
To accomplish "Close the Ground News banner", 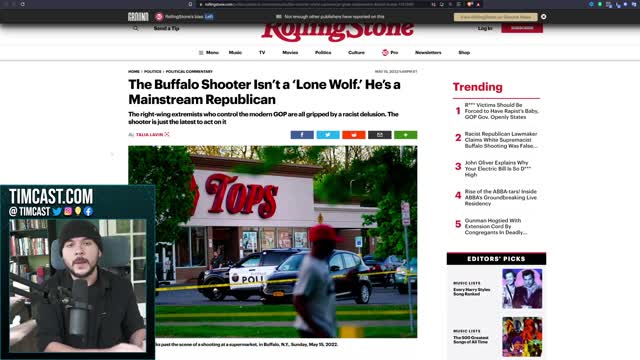I will tap(544, 17).
